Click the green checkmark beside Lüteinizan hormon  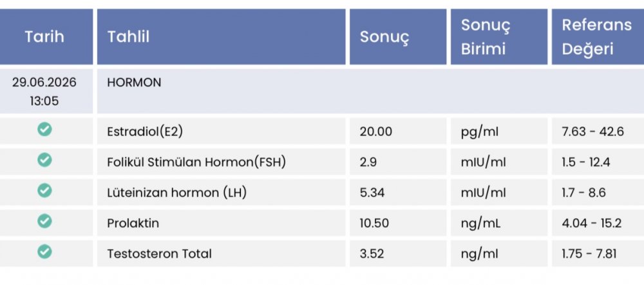44,190
